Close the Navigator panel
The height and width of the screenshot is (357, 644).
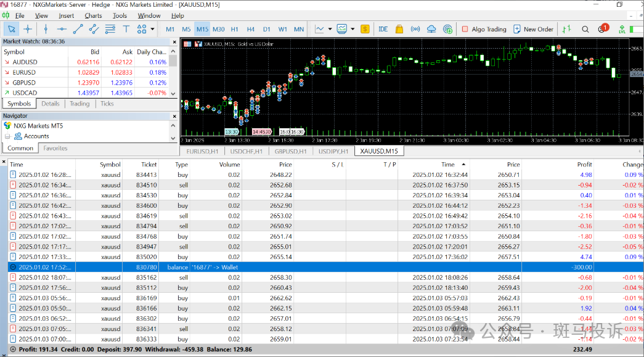coord(174,117)
